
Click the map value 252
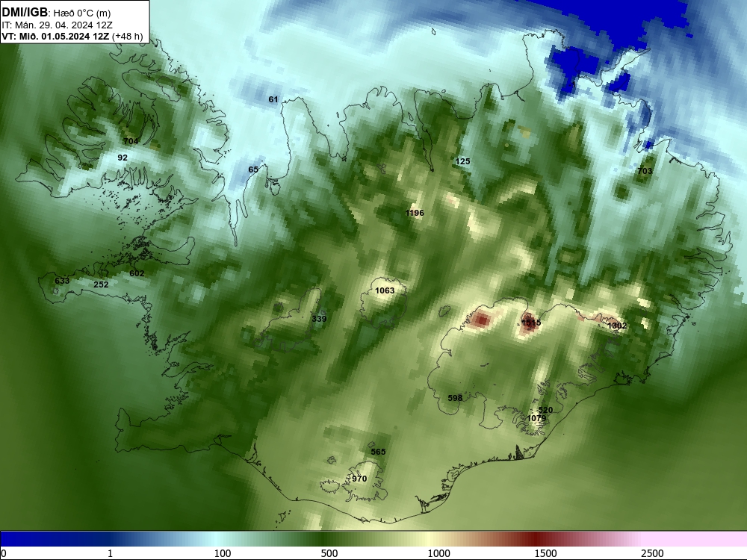[x=101, y=284]
